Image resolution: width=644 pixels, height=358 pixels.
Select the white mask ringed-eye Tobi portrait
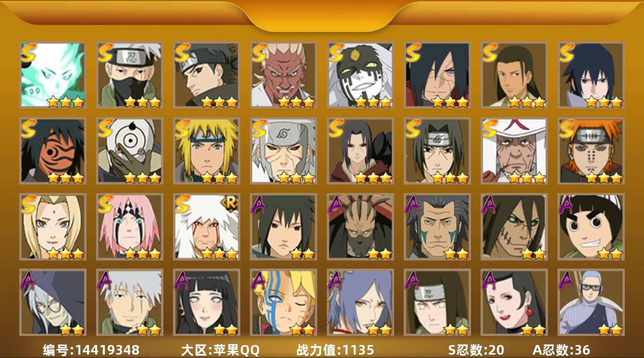[x=130, y=151]
